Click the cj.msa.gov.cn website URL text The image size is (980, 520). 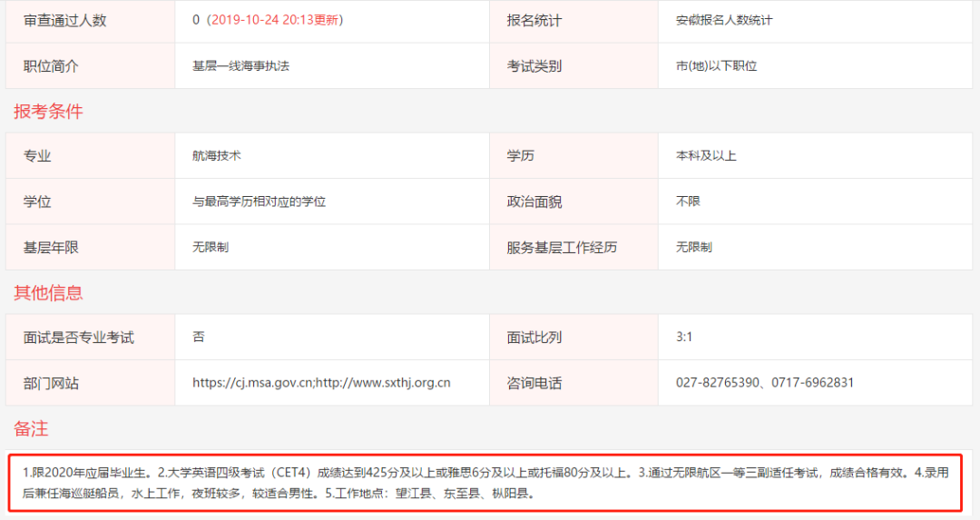252,382
